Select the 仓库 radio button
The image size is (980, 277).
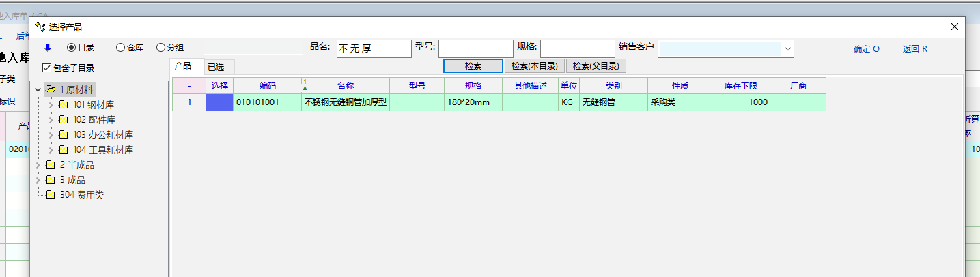[120, 48]
